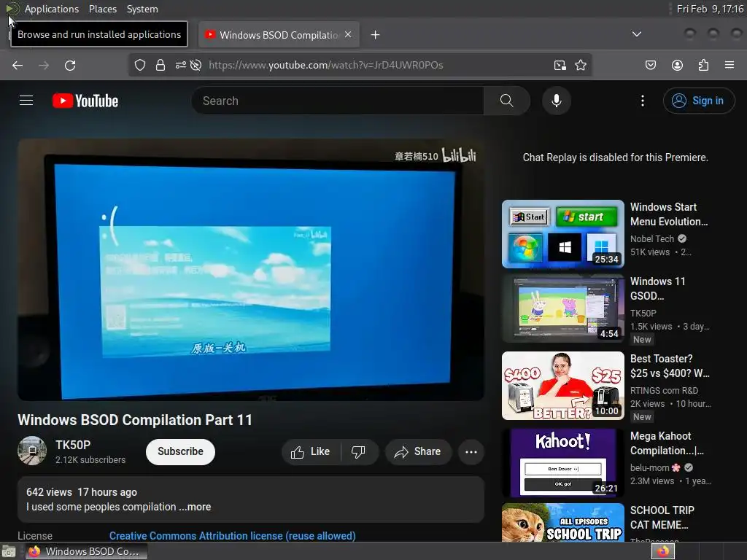Open Windows BSOD Co... taskbar window button
747x560 pixels.
click(86, 551)
